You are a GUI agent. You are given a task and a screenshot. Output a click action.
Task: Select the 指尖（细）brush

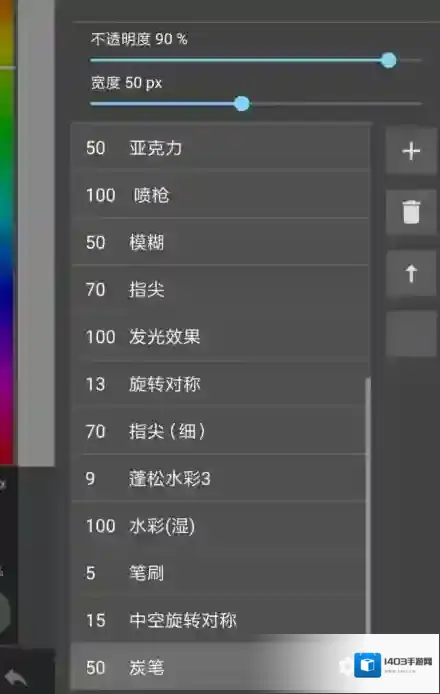(219, 431)
